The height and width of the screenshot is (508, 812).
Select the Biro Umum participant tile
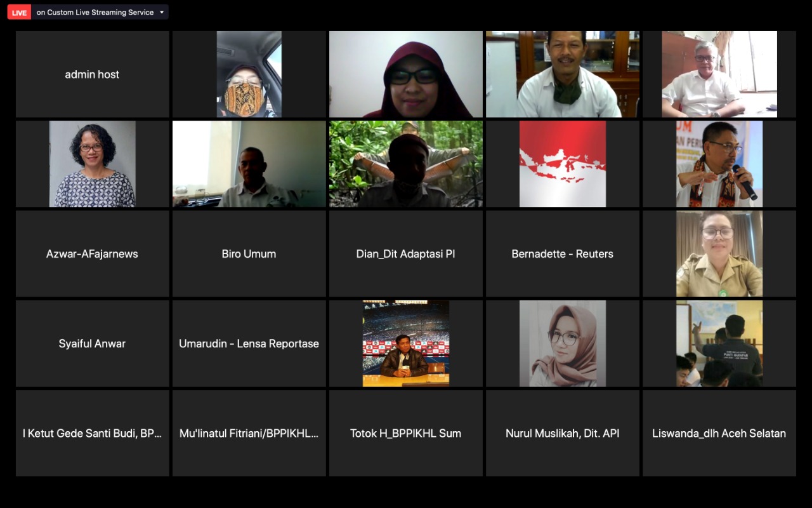(249, 253)
